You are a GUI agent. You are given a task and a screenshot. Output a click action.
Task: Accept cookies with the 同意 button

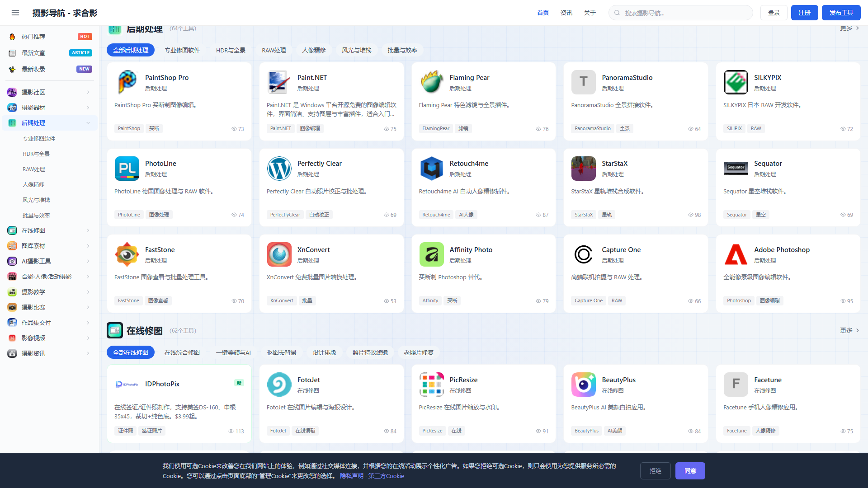(x=690, y=471)
